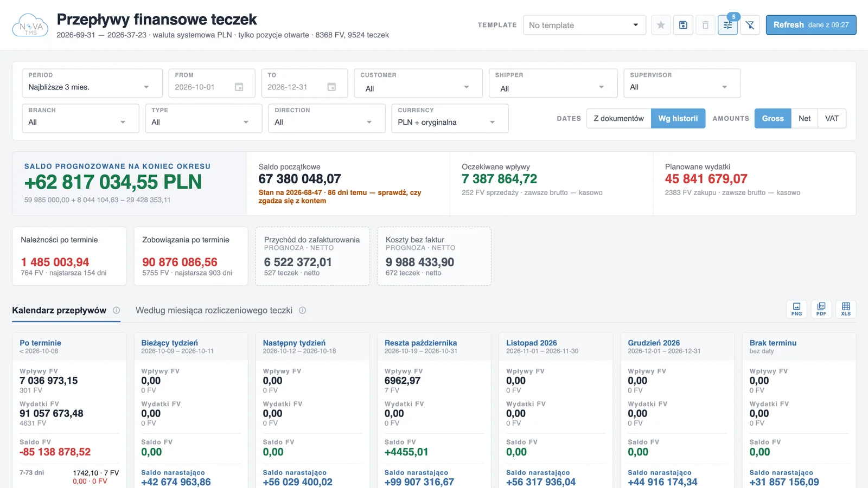Image resolution: width=868 pixels, height=488 pixels.
Task: Open the Direction dropdown
Action: pos(327,118)
